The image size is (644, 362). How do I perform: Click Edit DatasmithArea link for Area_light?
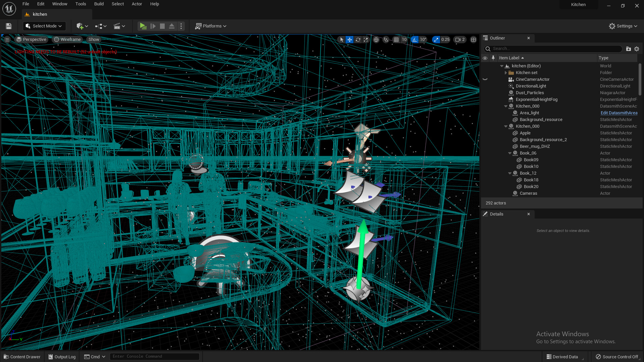tap(619, 113)
